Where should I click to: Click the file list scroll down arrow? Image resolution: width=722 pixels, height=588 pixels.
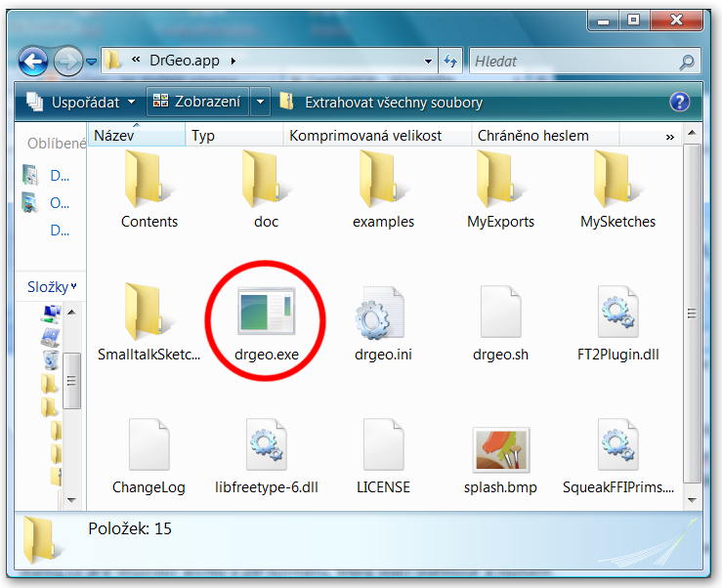tap(692, 500)
